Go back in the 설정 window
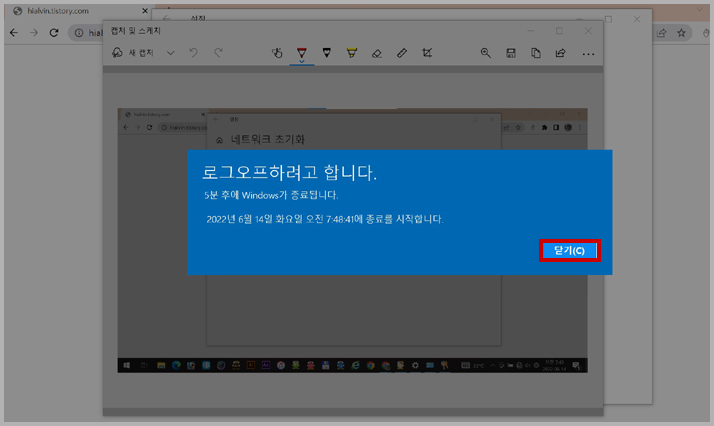Screen dimensions: 714x426 tap(167, 18)
